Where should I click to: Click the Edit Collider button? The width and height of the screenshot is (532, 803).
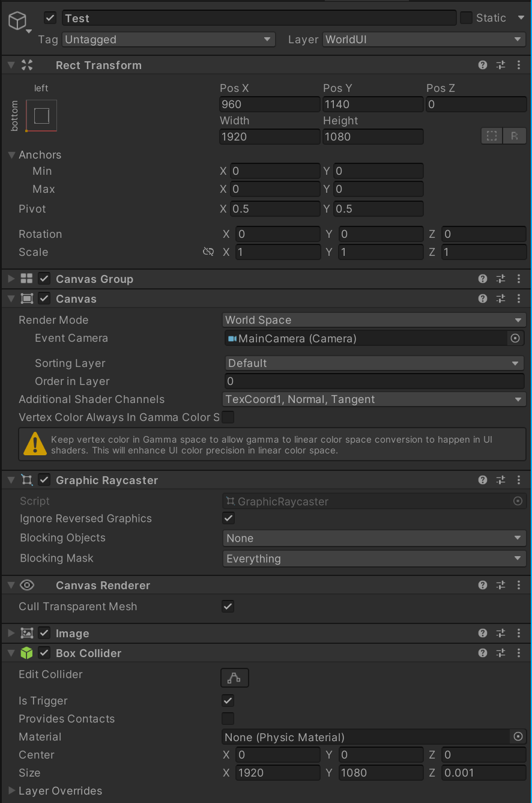[234, 677]
